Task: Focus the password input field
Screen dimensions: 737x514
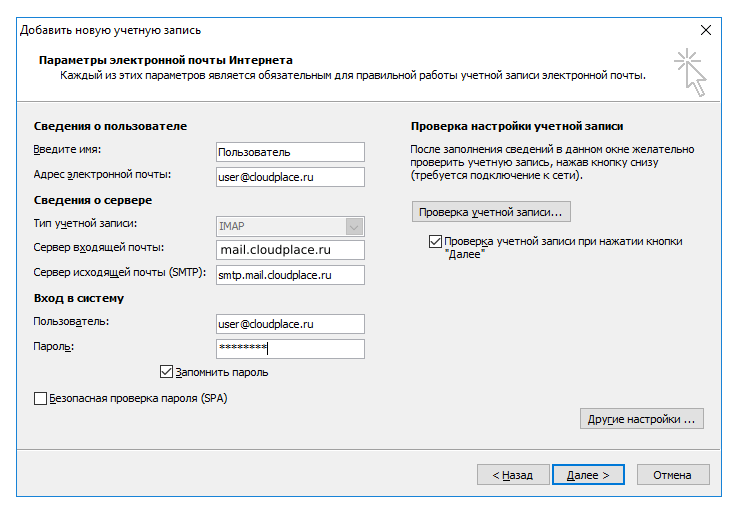Action: point(290,349)
